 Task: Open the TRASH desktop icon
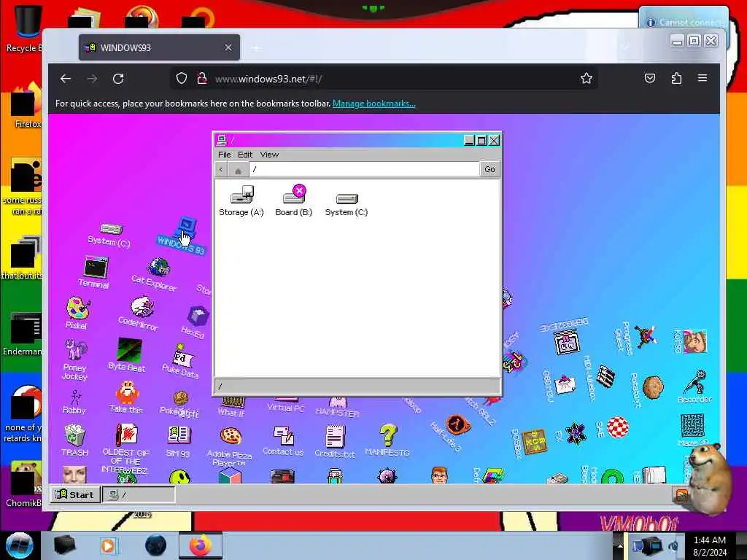tap(75, 440)
